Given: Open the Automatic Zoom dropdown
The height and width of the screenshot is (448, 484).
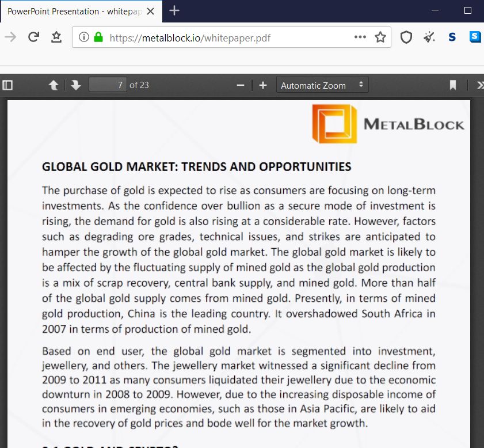Looking at the screenshot, I should (x=322, y=85).
